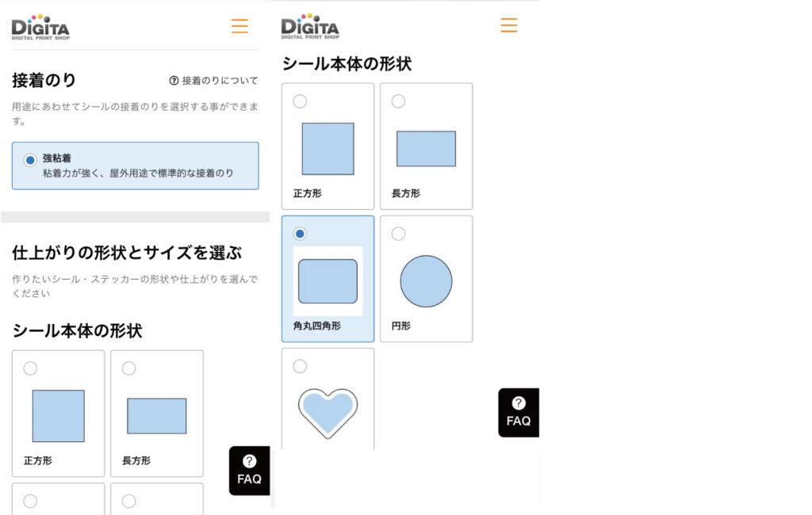Click the 強粘着 option card description
The height and width of the screenshot is (515, 812).
click(138, 174)
